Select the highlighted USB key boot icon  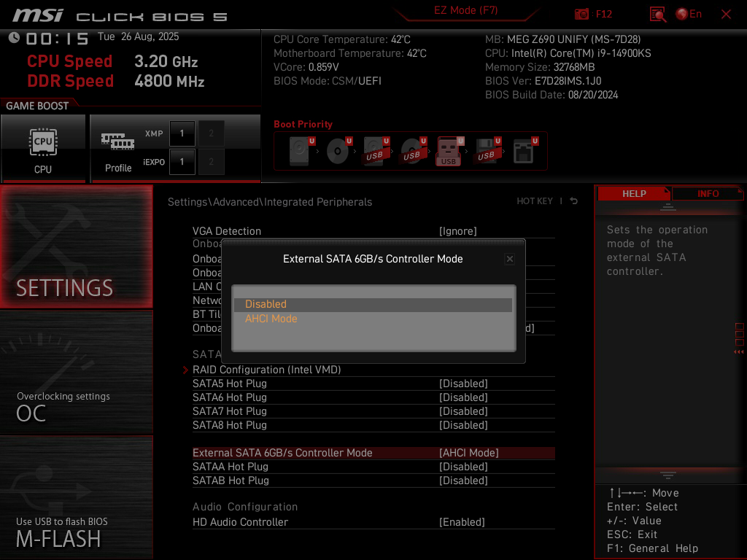point(449,151)
